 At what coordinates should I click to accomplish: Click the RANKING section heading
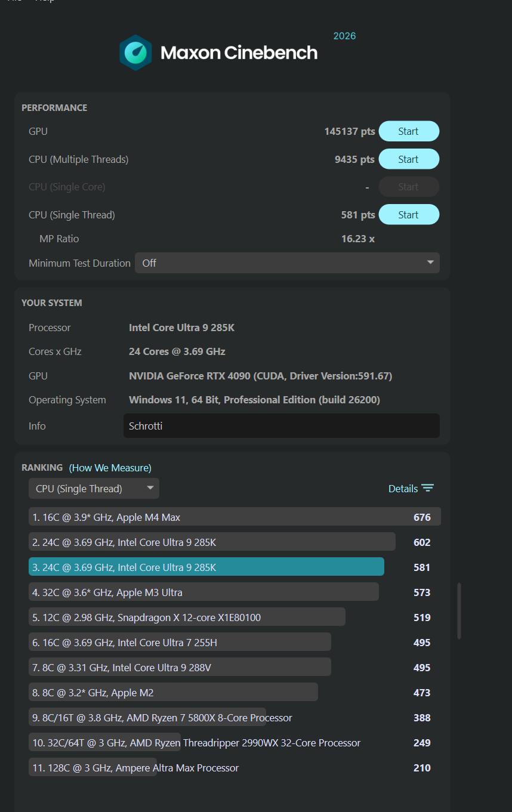[42, 468]
